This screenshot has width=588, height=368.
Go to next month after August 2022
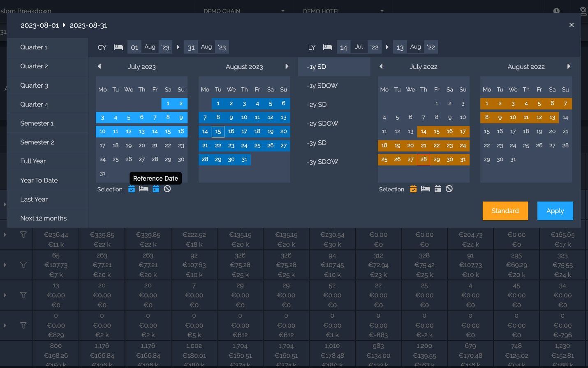click(569, 66)
